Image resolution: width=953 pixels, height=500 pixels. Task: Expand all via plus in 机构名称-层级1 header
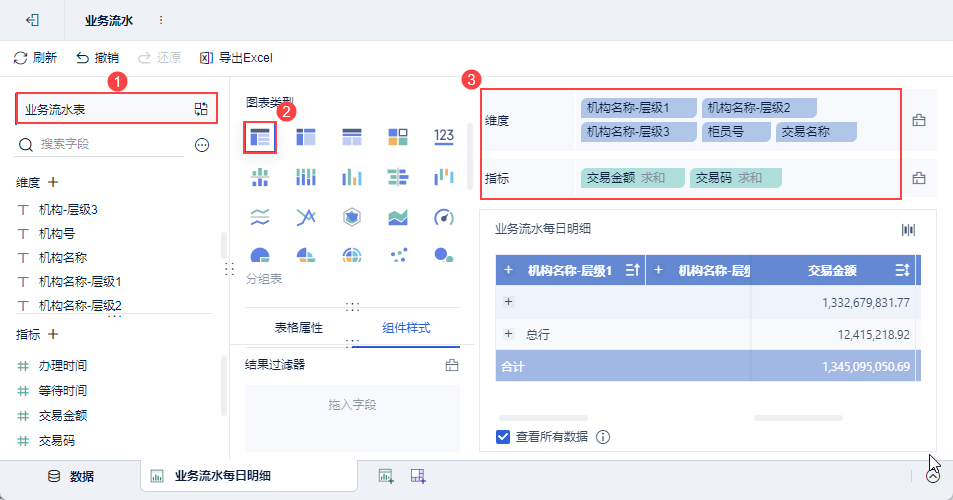[x=508, y=270]
